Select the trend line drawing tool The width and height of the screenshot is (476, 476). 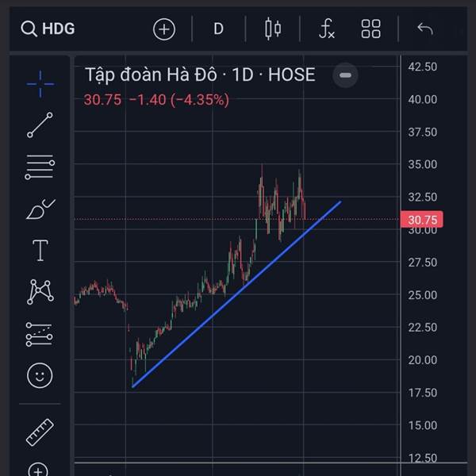click(40, 125)
